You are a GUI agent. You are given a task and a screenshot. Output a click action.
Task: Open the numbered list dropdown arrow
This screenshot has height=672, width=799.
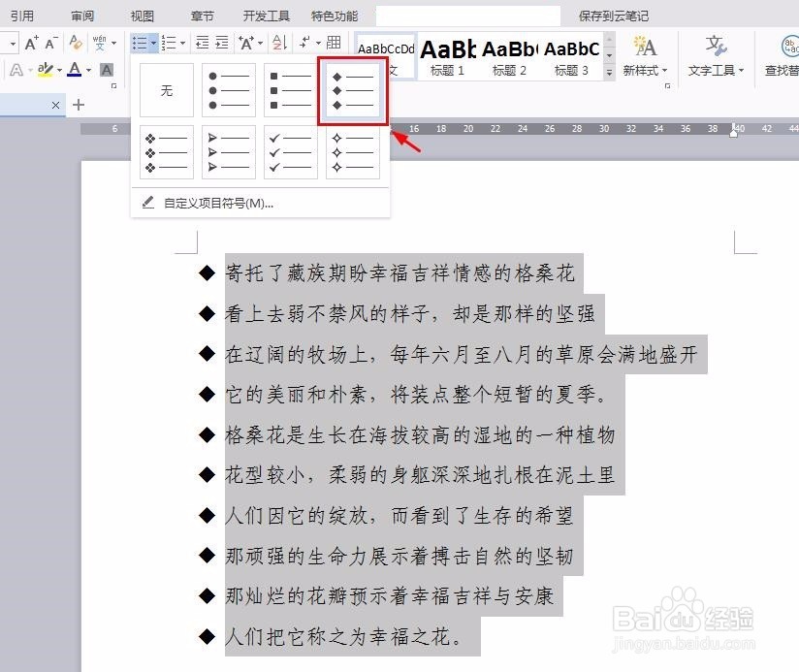pos(180,43)
